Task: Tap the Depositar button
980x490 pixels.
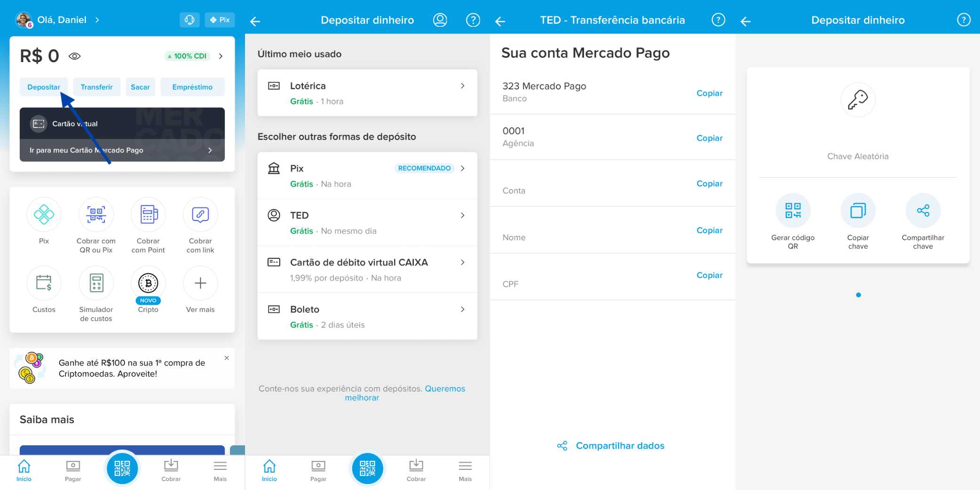Action: (x=44, y=87)
